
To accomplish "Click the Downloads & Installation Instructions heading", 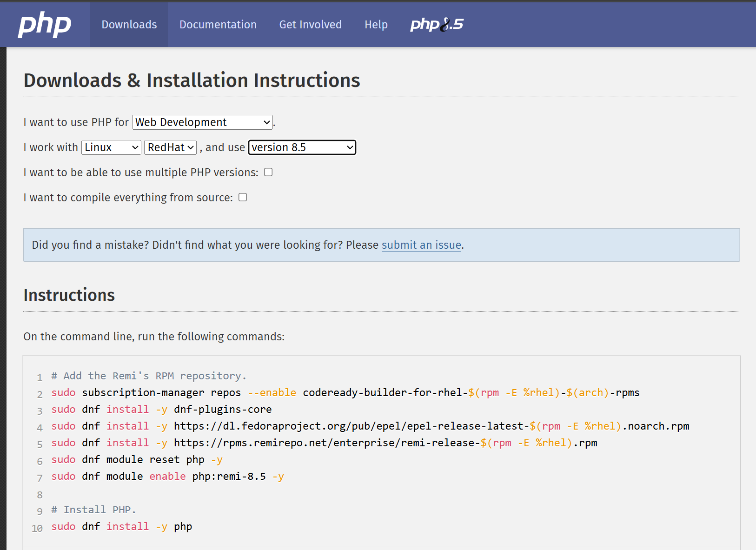I will [x=192, y=80].
